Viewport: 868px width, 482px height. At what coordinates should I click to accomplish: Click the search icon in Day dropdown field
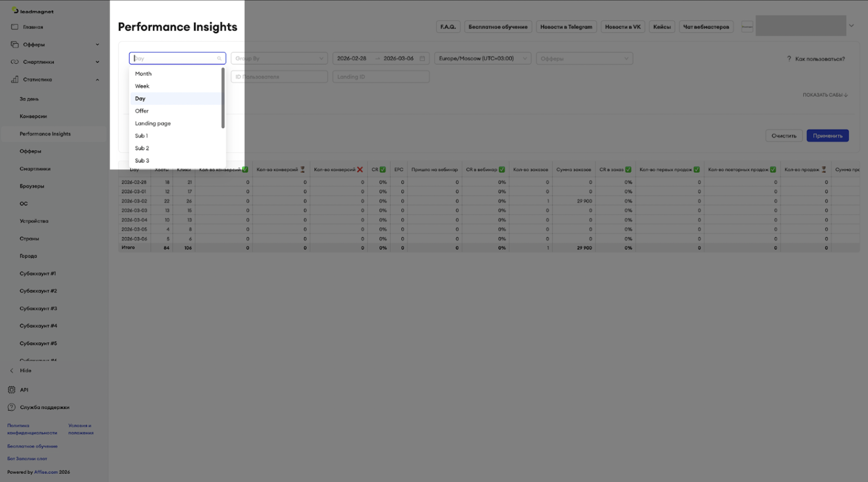219,59
